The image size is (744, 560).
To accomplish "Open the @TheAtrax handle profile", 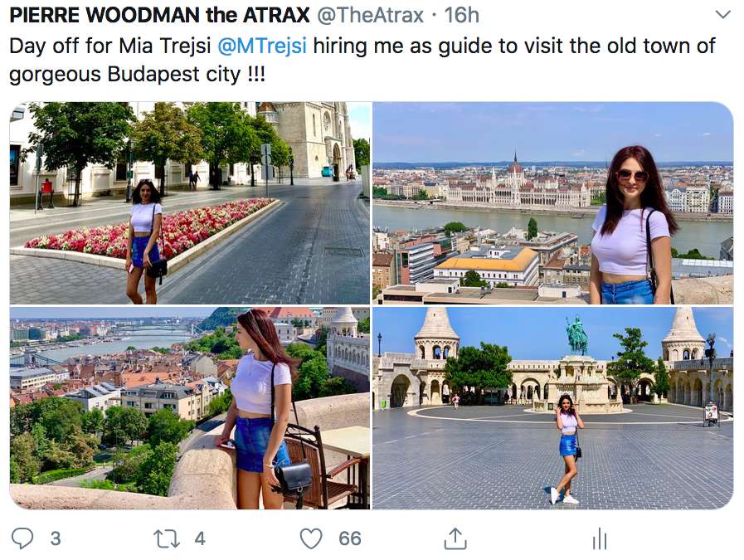I will coord(370,15).
